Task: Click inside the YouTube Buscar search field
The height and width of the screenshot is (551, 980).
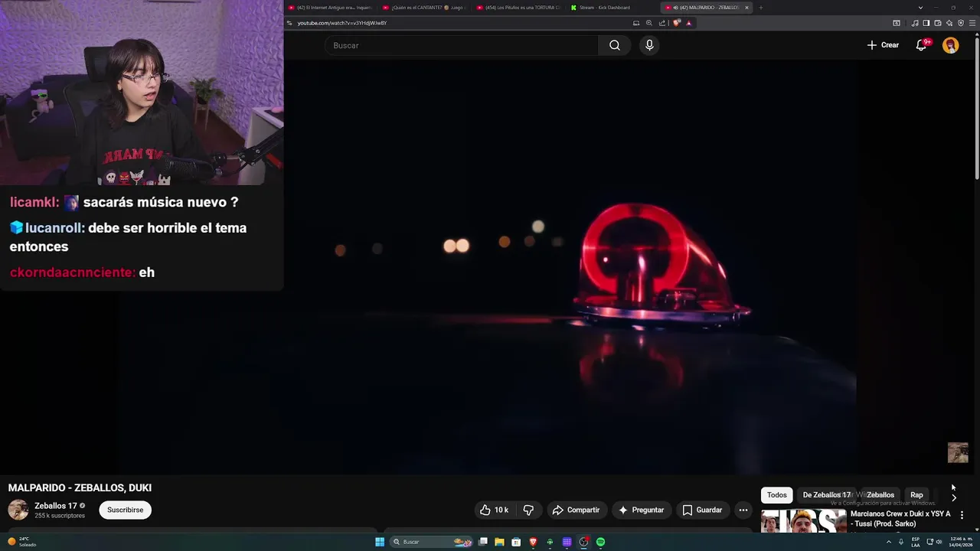Action: 462,45
